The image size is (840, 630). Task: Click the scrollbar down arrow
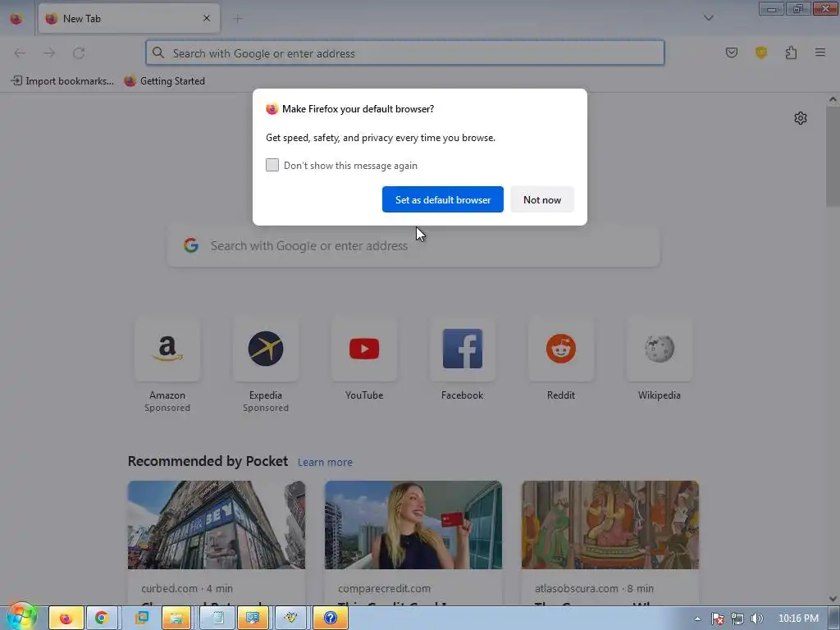click(x=833, y=599)
